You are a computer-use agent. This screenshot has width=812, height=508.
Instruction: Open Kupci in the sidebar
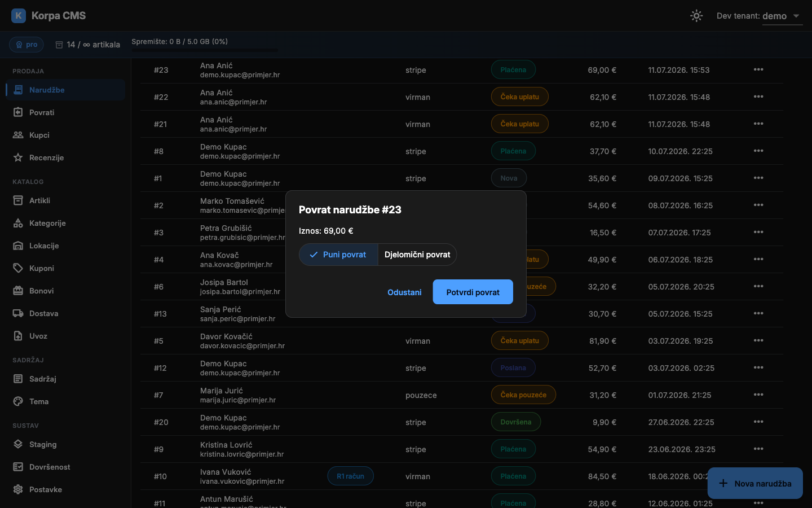click(65, 135)
